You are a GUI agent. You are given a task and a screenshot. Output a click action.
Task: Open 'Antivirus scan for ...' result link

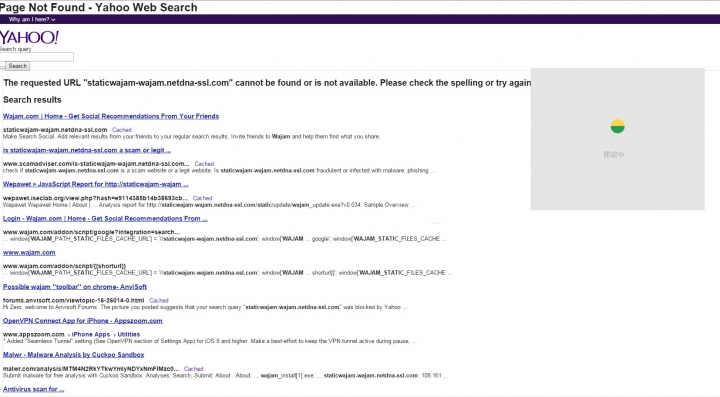coord(34,389)
